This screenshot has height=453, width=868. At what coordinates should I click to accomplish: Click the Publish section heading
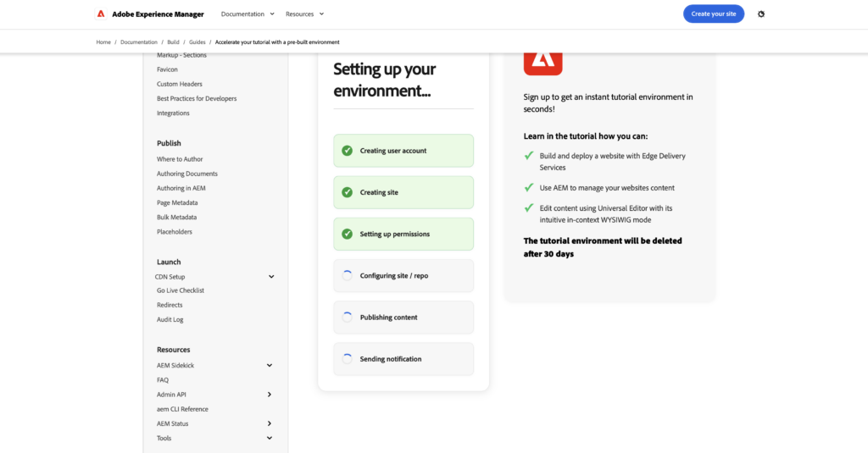[x=169, y=143]
